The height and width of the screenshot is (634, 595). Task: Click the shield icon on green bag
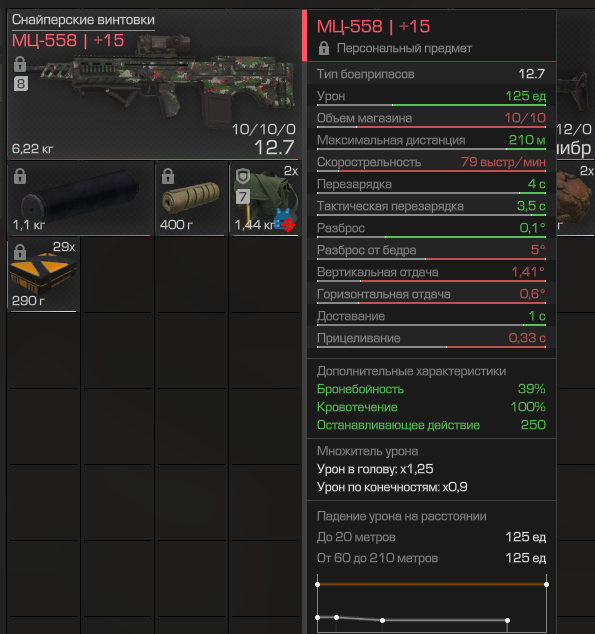click(x=243, y=176)
